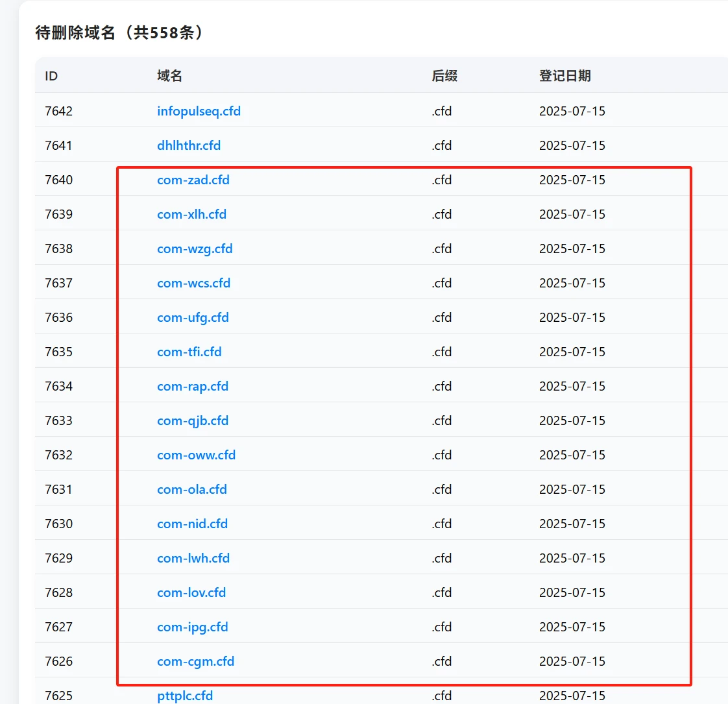Open the com-rap.cfd domain link
Image resolution: width=728 pixels, height=704 pixels.
(x=193, y=386)
